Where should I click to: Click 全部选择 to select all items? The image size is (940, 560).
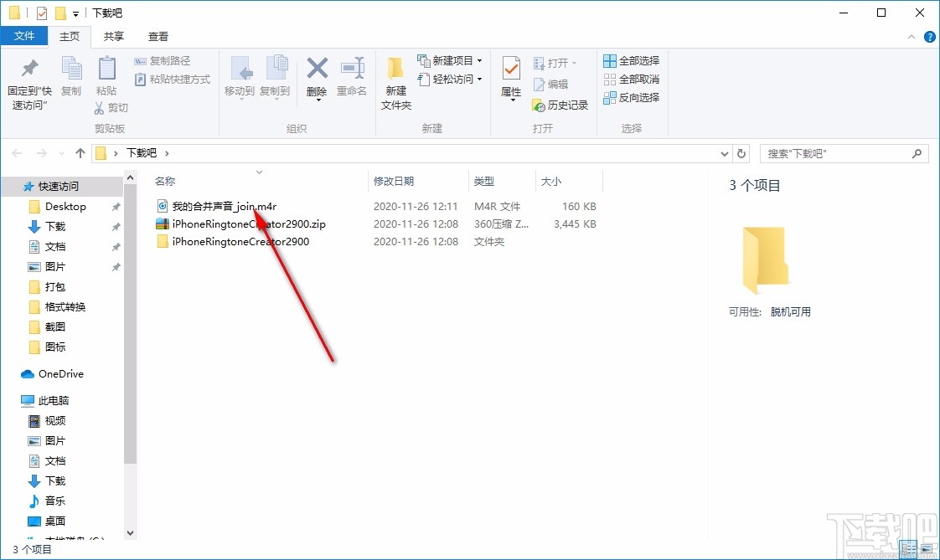coord(630,60)
